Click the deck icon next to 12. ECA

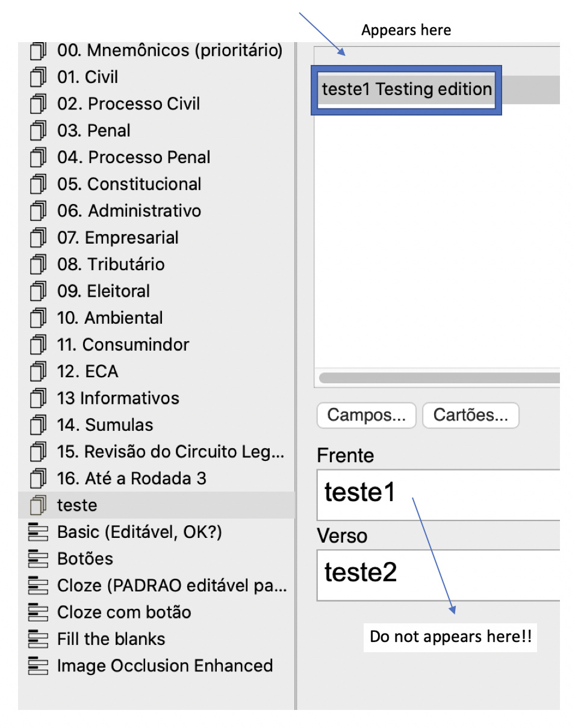38,372
